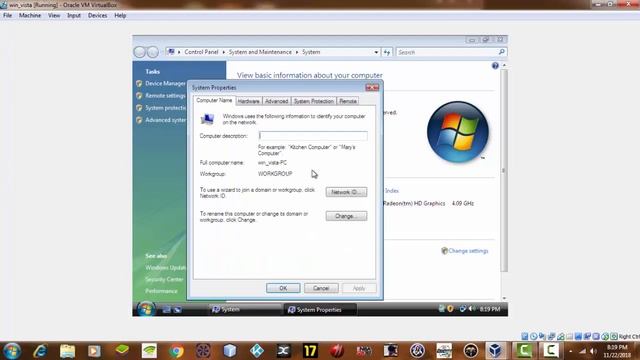Show hidden host tray icons arrow

(570, 351)
